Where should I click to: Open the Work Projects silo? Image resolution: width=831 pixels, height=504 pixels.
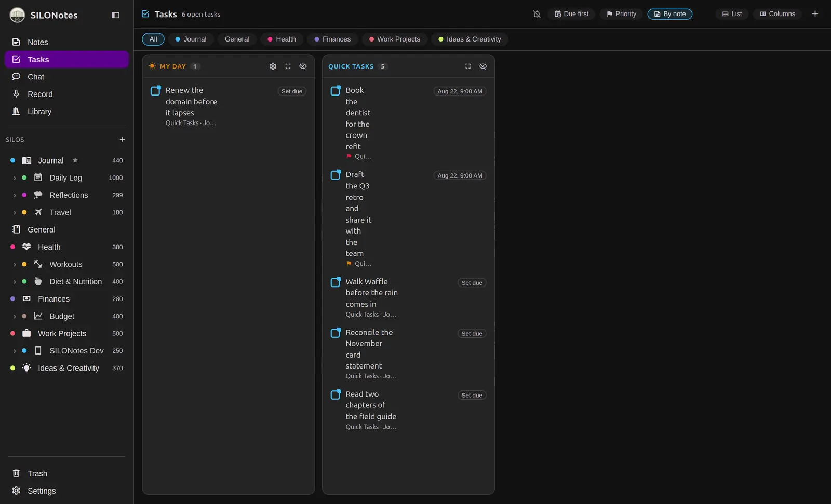[x=66, y=333]
